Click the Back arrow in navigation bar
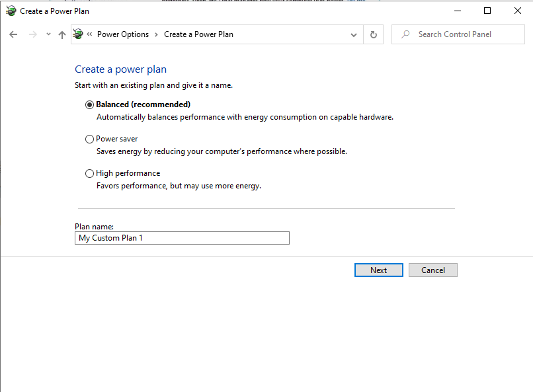The height and width of the screenshot is (392, 533). (x=13, y=34)
